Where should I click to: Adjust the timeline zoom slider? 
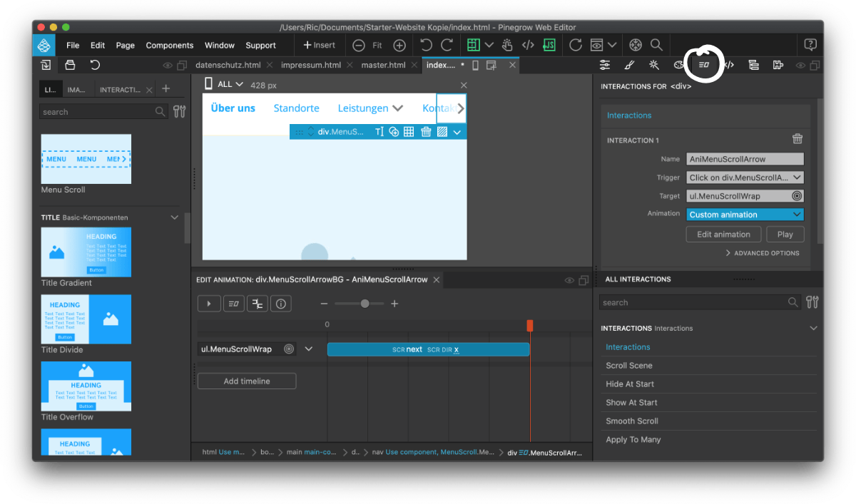365,304
